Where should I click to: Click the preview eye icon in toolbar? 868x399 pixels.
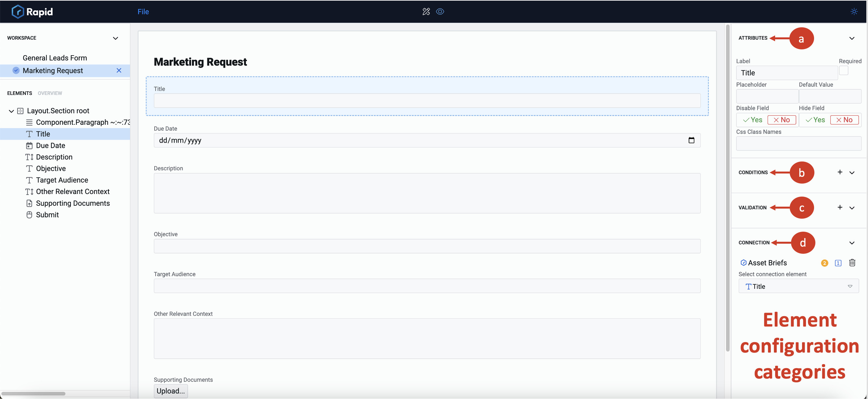440,11
